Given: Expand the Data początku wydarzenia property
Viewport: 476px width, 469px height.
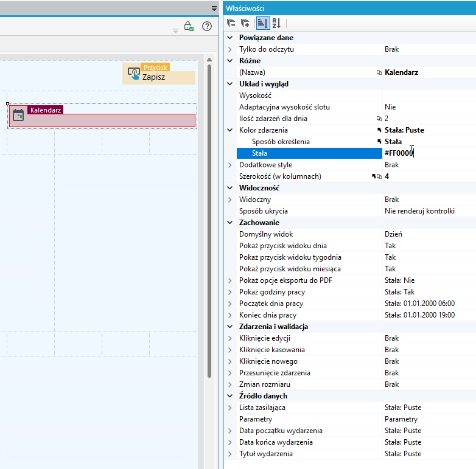Looking at the screenshot, I should (230, 431).
